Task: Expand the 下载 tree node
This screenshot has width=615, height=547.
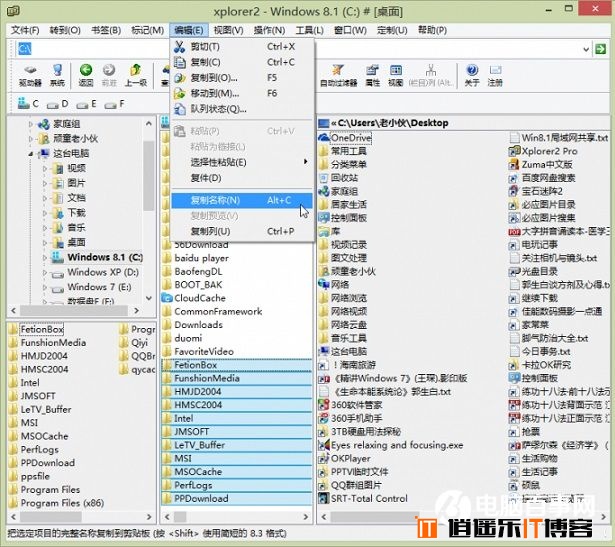Action: [x=45, y=213]
